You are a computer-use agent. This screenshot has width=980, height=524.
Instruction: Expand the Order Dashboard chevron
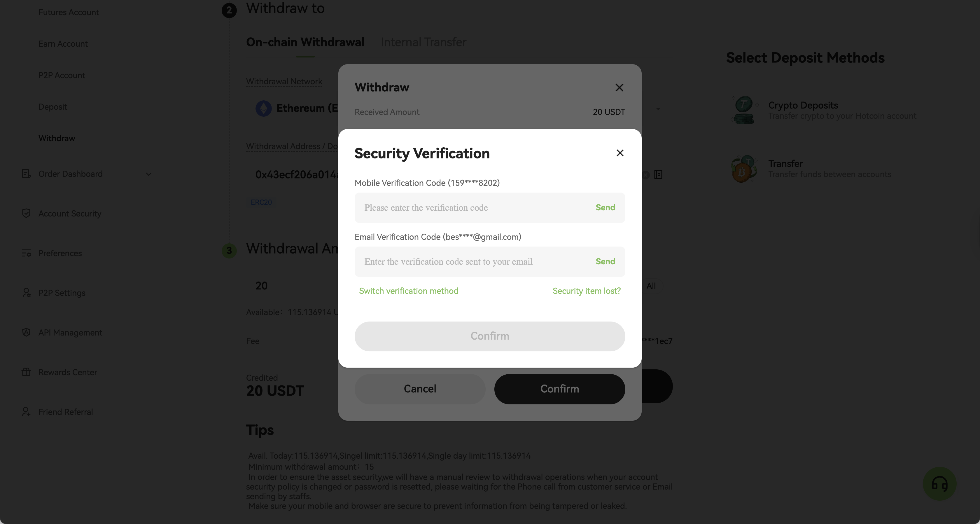coord(149,174)
